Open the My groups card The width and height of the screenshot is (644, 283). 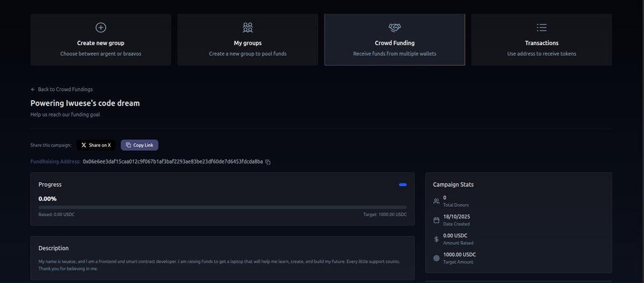coord(247,40)
